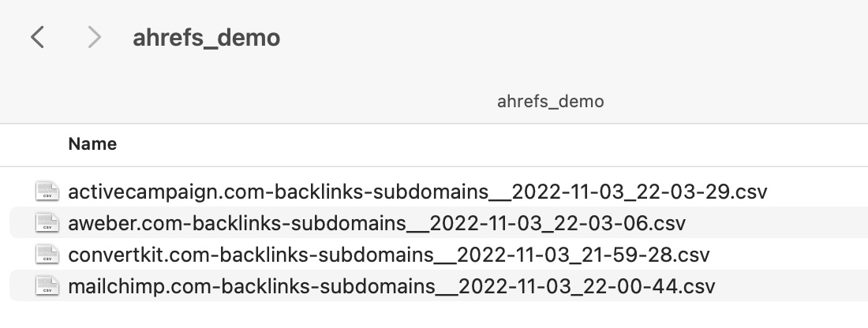The image size is (868, 328).
Task: Select the mailchimp.com file's CSV icon
Action: [x=47, y=285]
